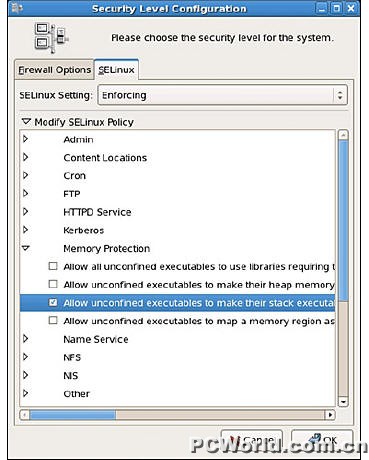
Task: Enable 'make their heap memory' executable checkbox
Action: tap(53, 284)
